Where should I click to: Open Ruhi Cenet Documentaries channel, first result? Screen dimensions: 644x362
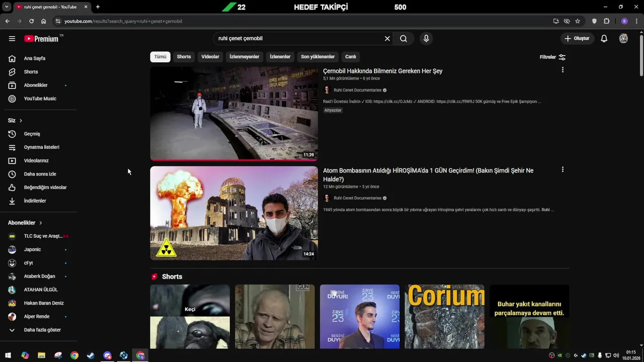[357, 90]
